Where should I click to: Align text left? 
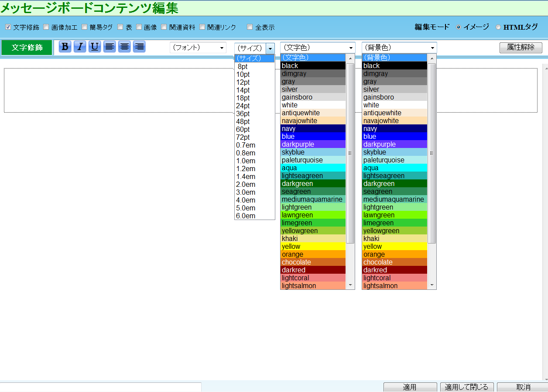(110, 47)
